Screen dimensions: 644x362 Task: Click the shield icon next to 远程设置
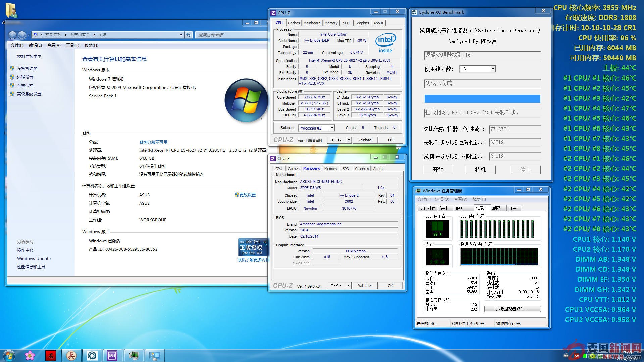click(x=12, y=77)
